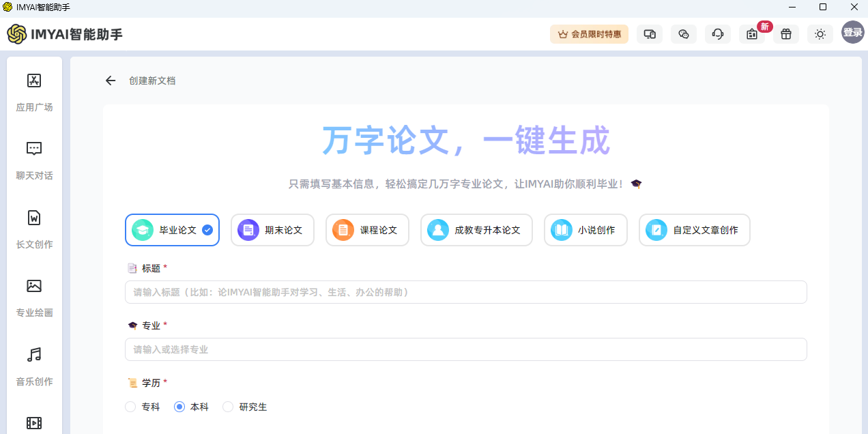Click the graduation cap icon in 毕业论文

[143, 230]
